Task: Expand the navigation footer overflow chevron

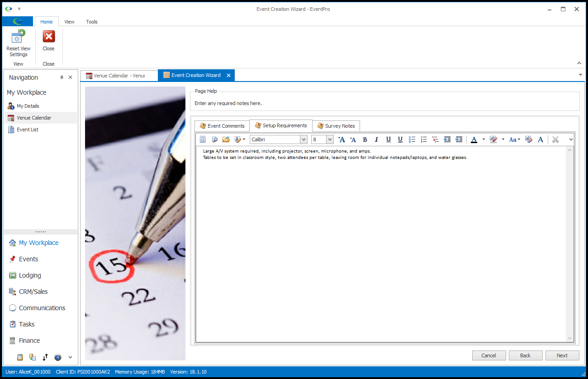Action: [x=70, y=357]
